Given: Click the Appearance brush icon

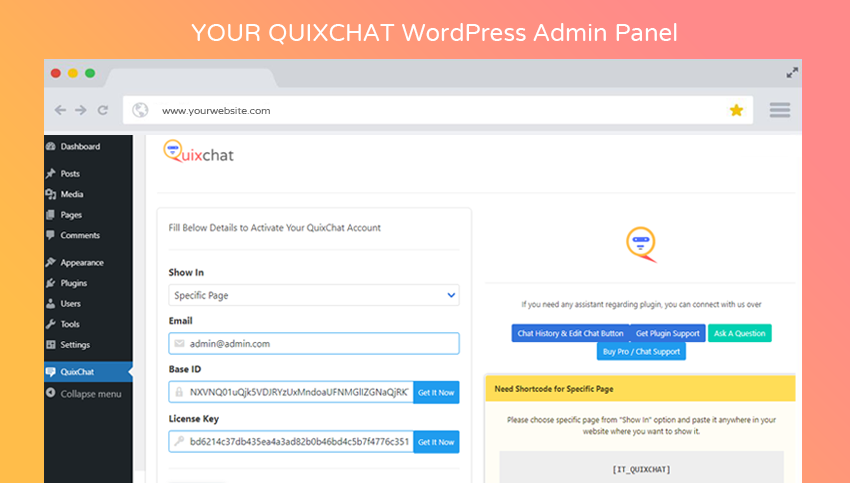Looking at the screenshot, I should [51, 262].
